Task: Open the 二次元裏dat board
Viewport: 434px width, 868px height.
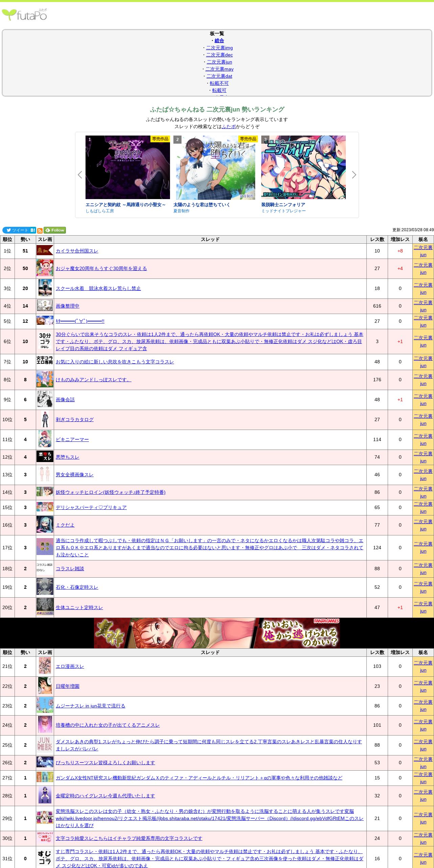Action: click(x=219, y=76)
